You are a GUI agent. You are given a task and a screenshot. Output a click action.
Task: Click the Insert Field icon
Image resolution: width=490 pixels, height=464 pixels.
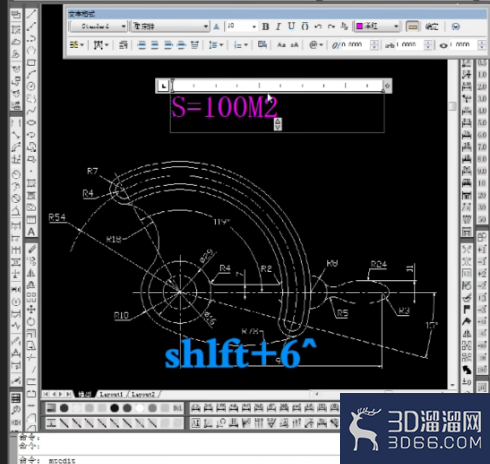[262, 44]
